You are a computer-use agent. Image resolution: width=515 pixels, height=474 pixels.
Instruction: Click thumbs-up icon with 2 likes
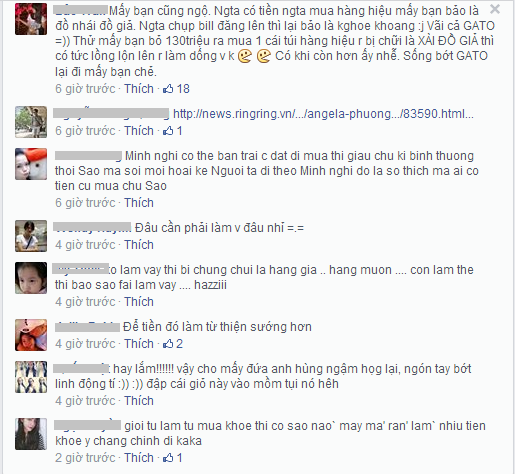pyautogui.click(x=168, y=344)
